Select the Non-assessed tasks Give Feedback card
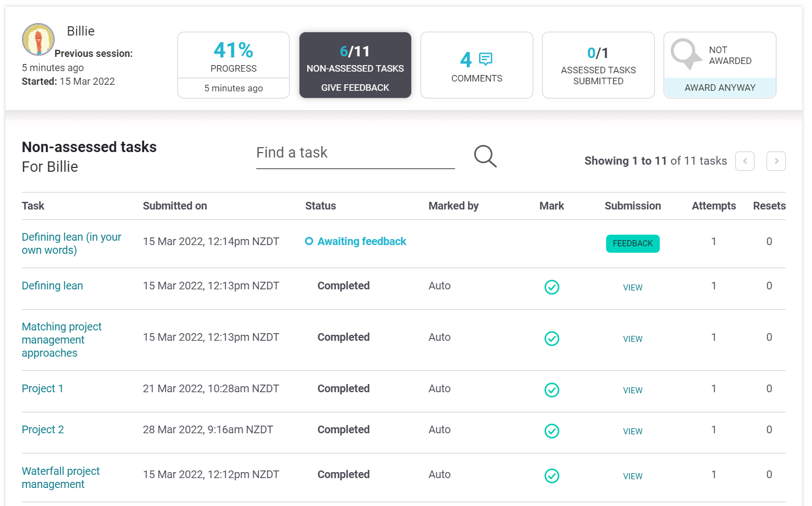Screen dimensions: 812x506 coord(355,65)
